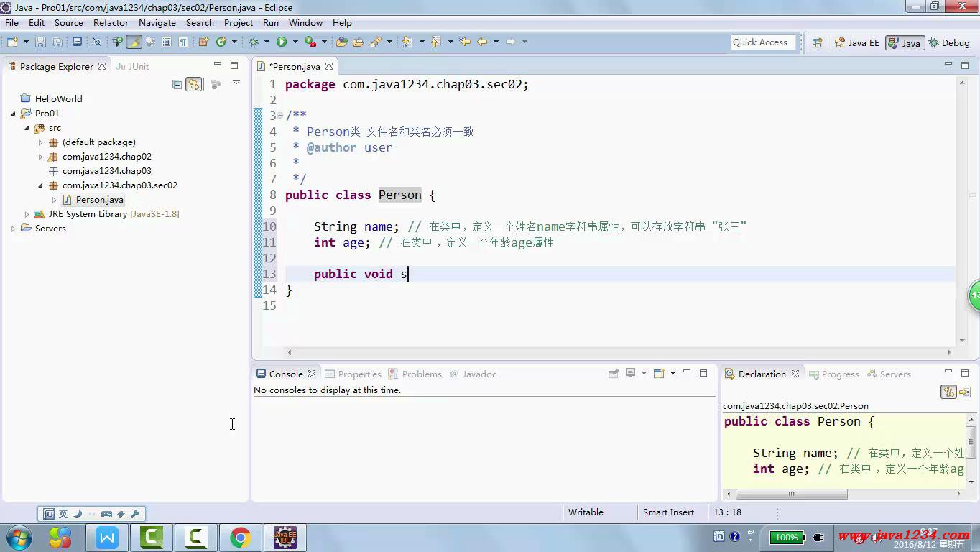The height and width of the screenshot is (552, 980).
Task: Run the program with green Run button
Action: pyautogui.click(x=282, y=42)
